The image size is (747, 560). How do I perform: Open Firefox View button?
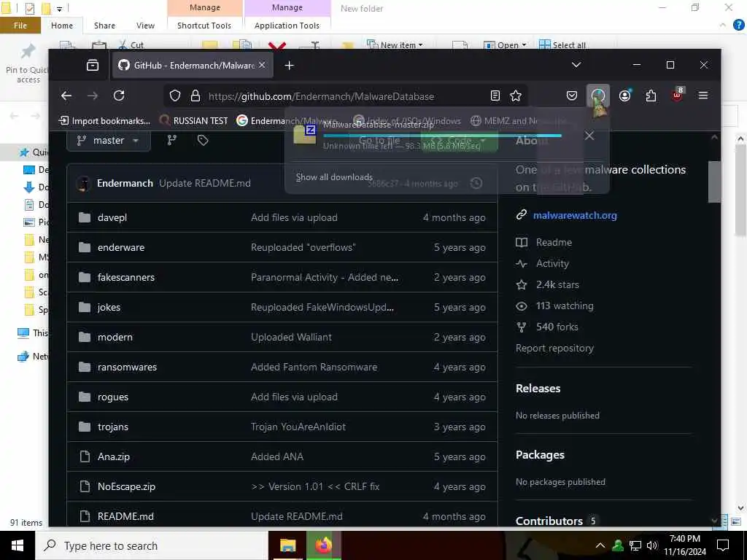(x=93, y=65)
